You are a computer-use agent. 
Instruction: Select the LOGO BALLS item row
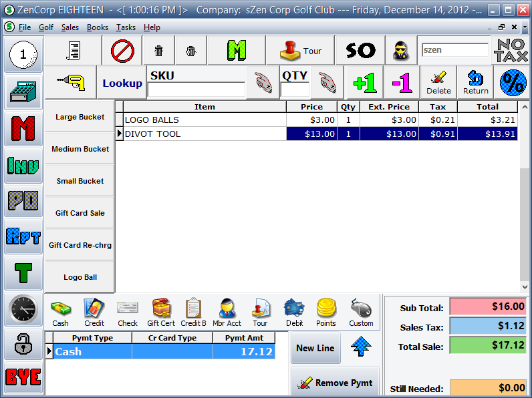tap(205, 120)
